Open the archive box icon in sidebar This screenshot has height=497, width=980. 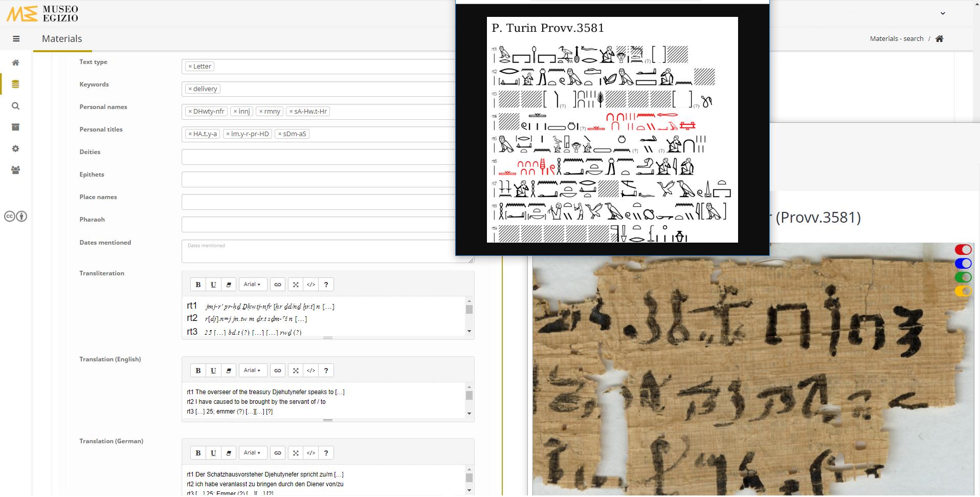15,127
